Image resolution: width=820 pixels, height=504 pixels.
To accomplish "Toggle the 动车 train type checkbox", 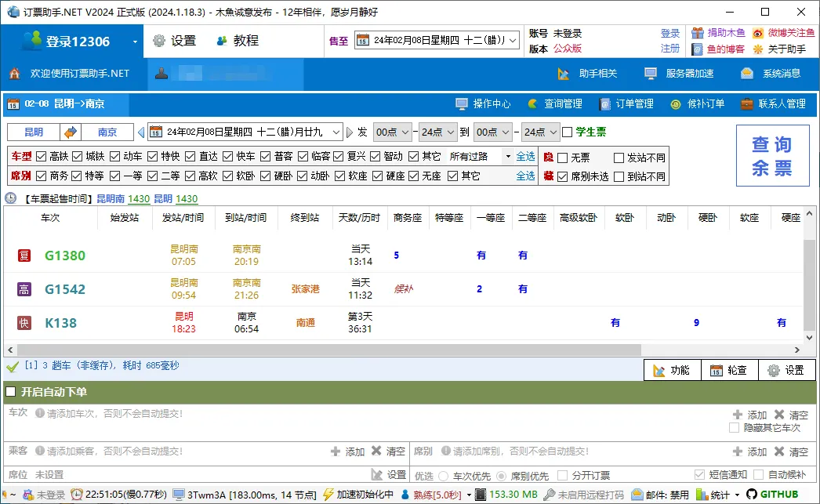I will pos(115,156).
